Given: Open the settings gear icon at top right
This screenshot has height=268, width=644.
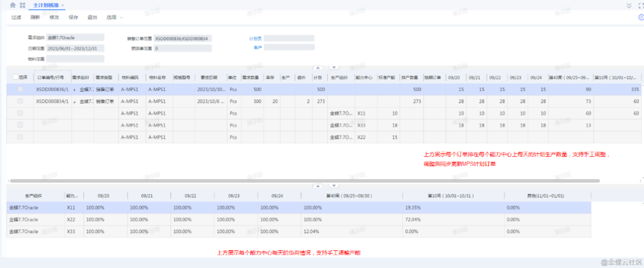Looking at the screenshot, I should 640,17.
